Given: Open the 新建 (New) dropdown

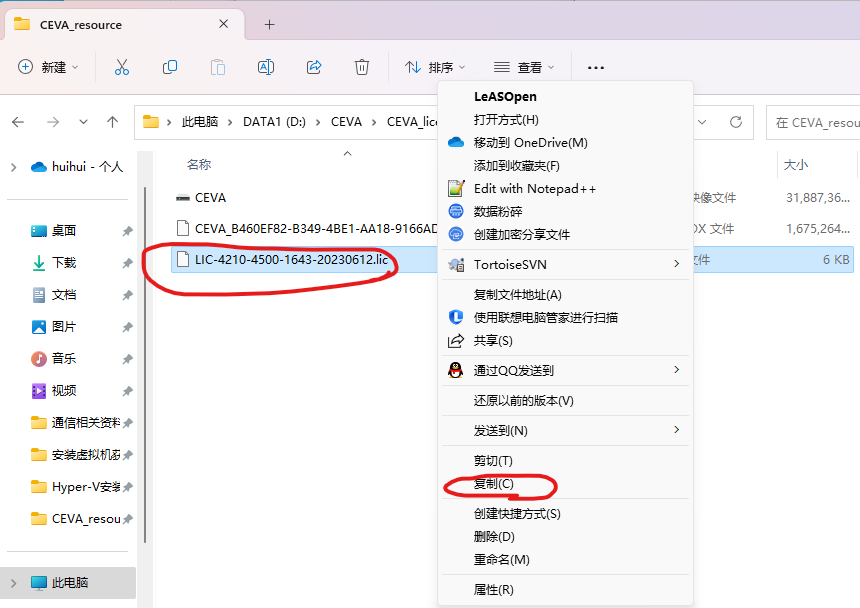Looking at the screenshot, I should tap(48, 67).
